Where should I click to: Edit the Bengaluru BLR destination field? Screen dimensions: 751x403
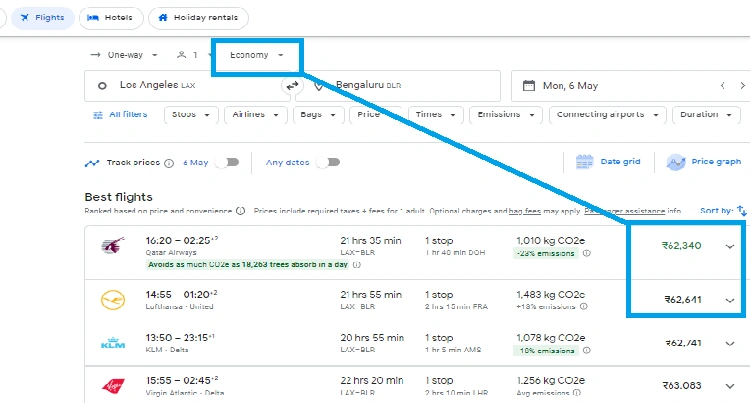pos(398,86)
